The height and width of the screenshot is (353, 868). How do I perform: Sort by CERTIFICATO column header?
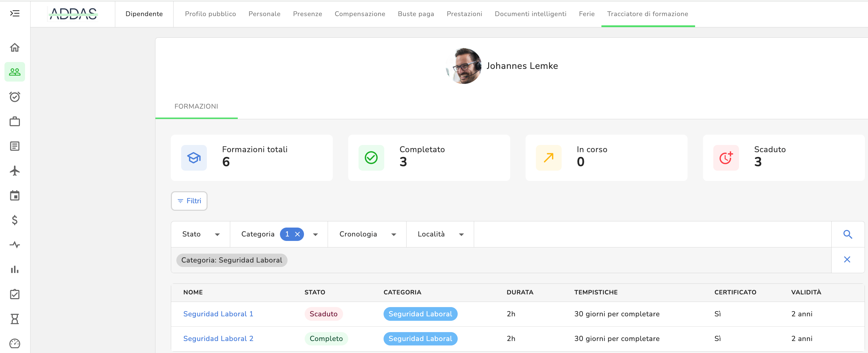(x=735, y=292)
